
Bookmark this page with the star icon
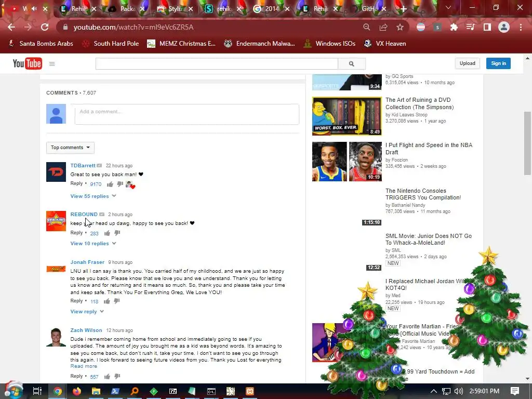coord(400,27)
